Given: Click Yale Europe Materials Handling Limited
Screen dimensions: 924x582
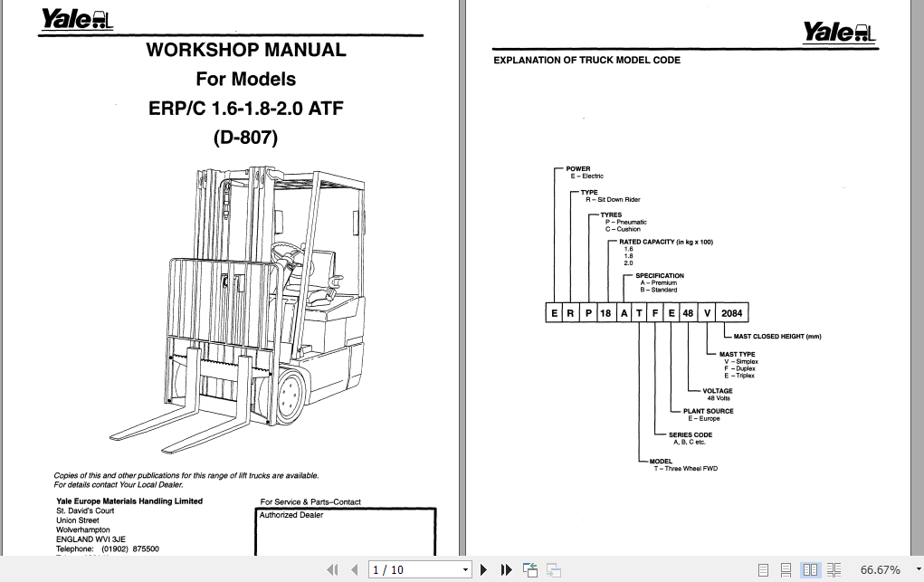Looking at the screenshot, I should tap(129, 501).
